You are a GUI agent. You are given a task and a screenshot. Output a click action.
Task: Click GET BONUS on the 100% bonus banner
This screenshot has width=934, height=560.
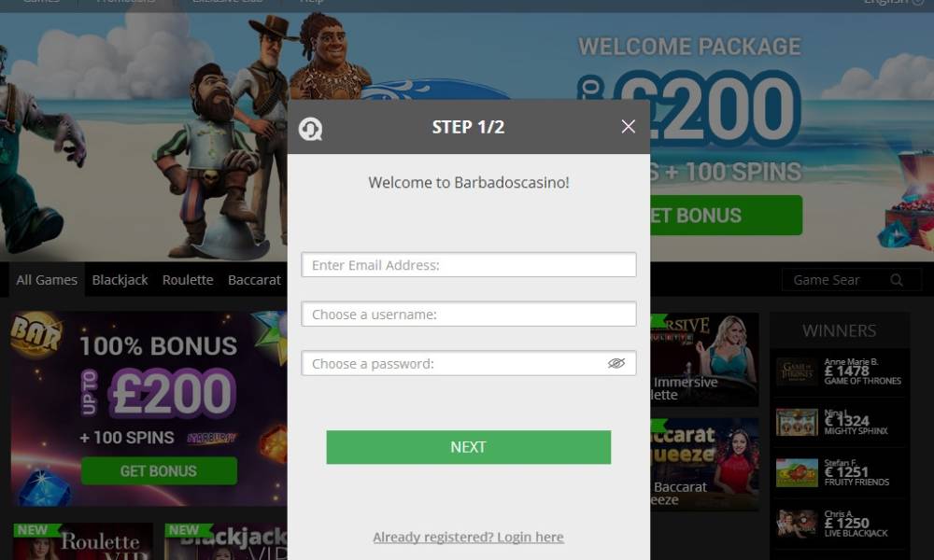coord(159,470)
